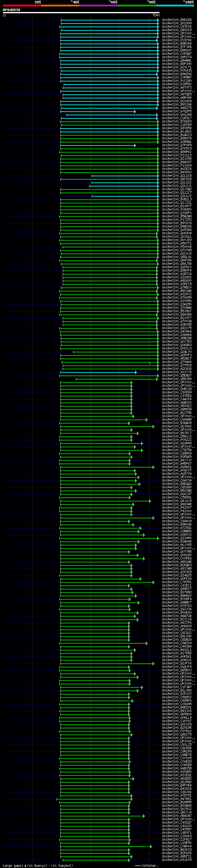Click label UniRef100_P50006
Image resolution: width=197 pixels, height=868 pixels.
pyautogui.click(x=177, y=247)
